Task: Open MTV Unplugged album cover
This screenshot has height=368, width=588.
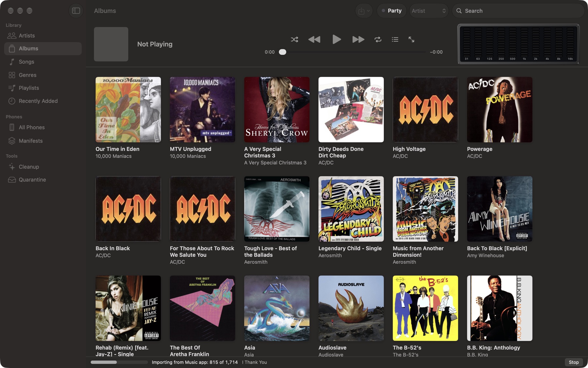Action: tap(203, 110)
